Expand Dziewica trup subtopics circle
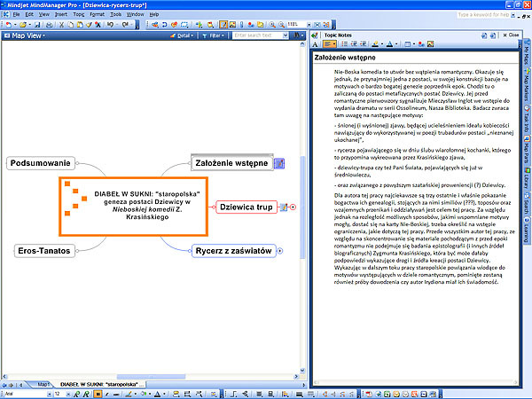The image size is (532, 399). [x=293, y=207]
